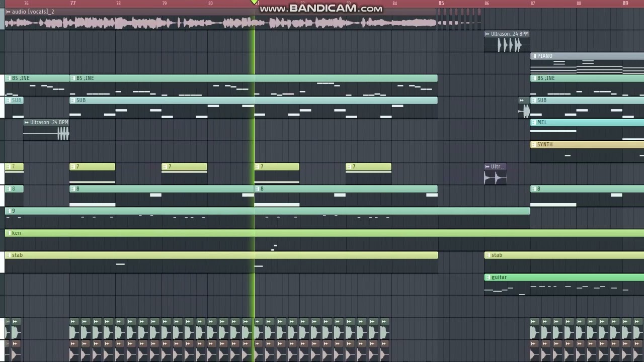Screen dimensions: 644x362
Task: Open the MEL pattern clip menu icon
Action: pyautogui.click(x=533, y=122)
